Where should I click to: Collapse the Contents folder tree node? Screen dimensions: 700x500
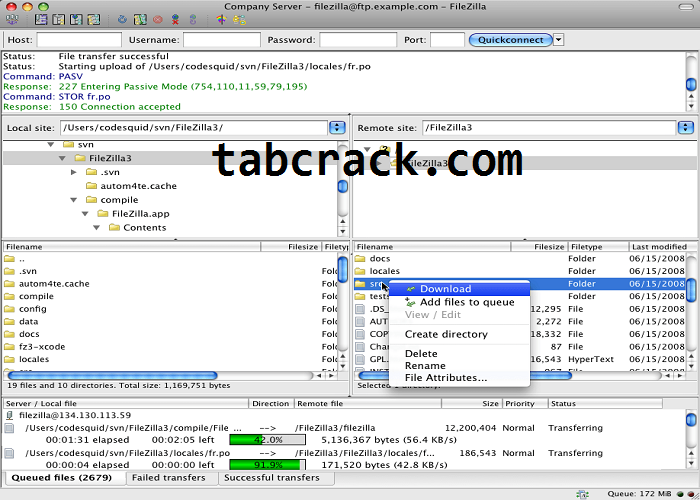click(96, 228)
